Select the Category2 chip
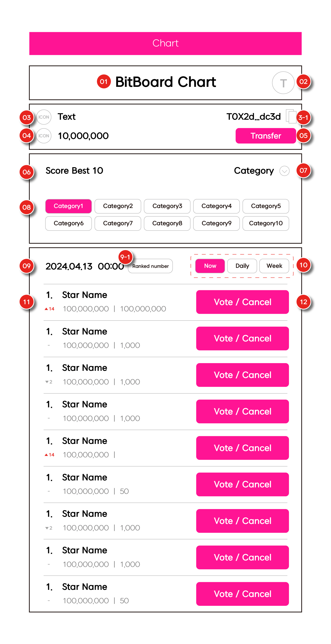The width and height of the screenshot is (331, 644). (x=118, y=206)
